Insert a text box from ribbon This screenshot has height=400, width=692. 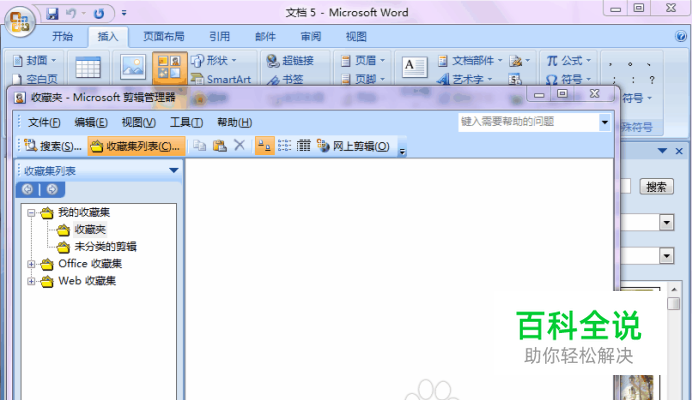point(415,67)
